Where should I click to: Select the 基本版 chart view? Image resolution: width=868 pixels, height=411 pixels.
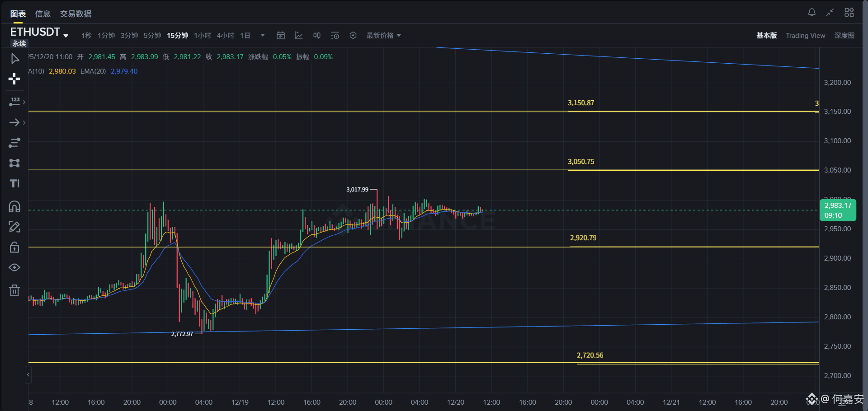pyautogui.click(x=767, y=35)
